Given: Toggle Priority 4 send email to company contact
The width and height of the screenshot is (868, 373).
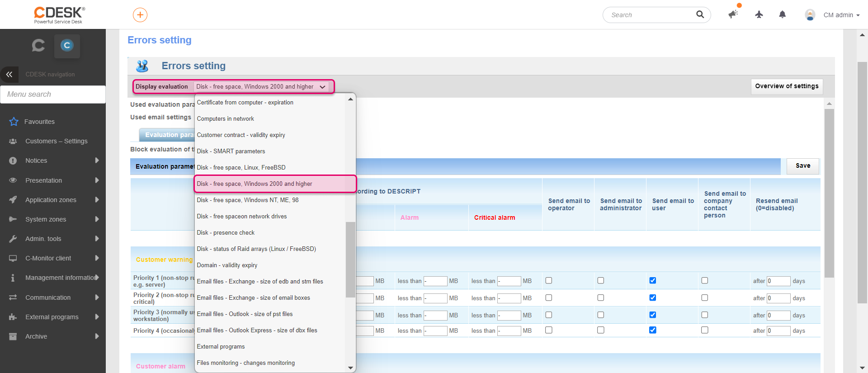Looking at the screenshot, I should pos(705,330).
